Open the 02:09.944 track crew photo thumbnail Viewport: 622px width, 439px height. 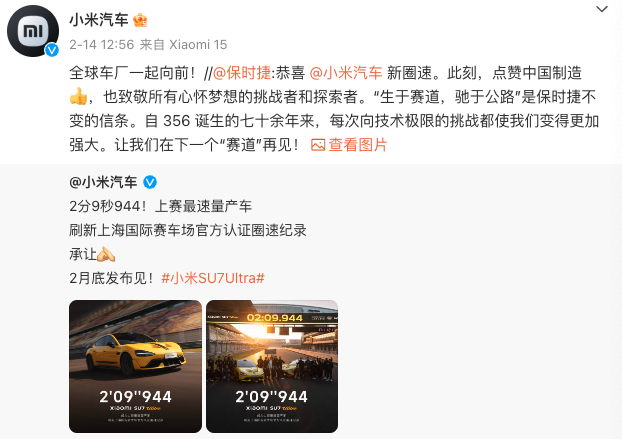(272, 366)
